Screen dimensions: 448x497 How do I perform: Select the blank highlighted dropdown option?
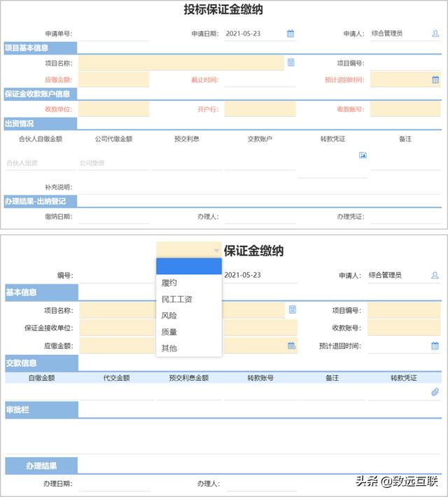[x=189, y=266]
